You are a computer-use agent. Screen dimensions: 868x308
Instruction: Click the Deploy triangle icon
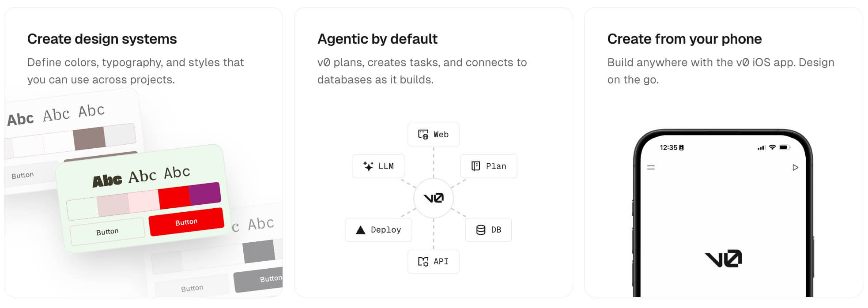(360, 230)
